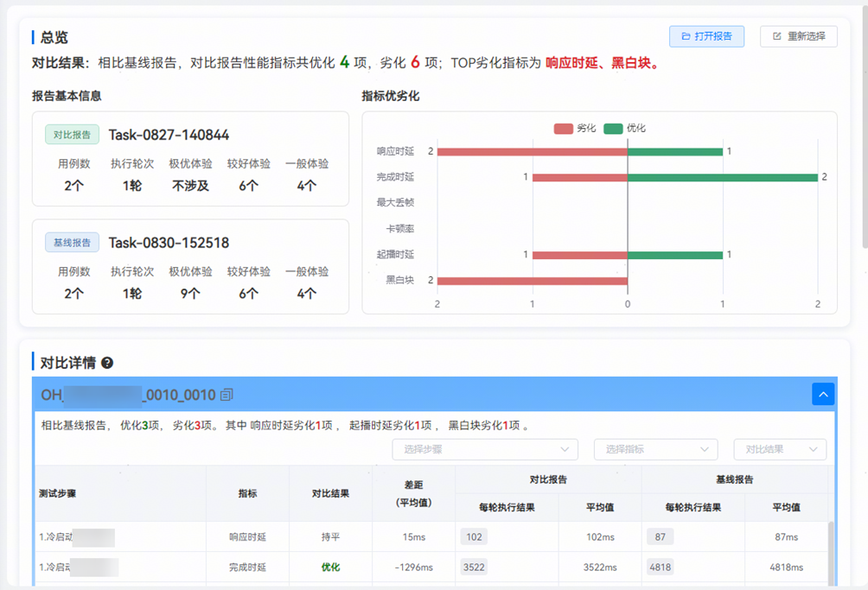Click the help icon beside 对比详情
Viewport: 868px width, 590px height.
[107, 363]
